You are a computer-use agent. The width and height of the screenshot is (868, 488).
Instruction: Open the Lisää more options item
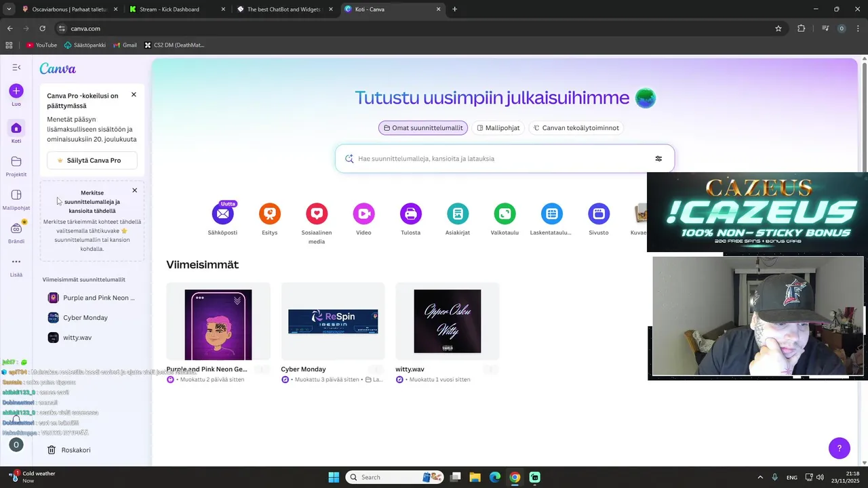click(x=16, y=266)
